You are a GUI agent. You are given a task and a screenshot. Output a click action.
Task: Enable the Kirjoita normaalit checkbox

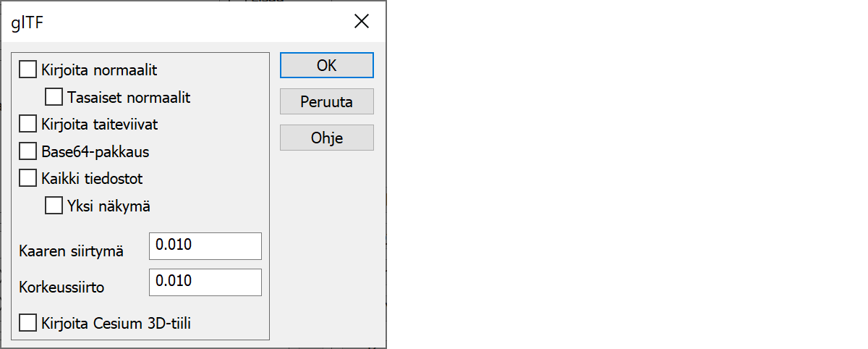point(27,70)
